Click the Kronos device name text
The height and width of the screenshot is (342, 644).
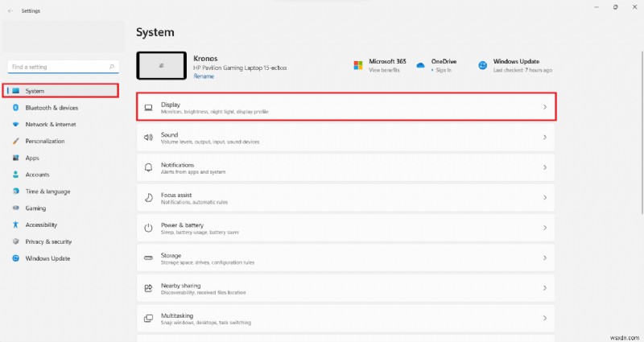click(205, 58)
